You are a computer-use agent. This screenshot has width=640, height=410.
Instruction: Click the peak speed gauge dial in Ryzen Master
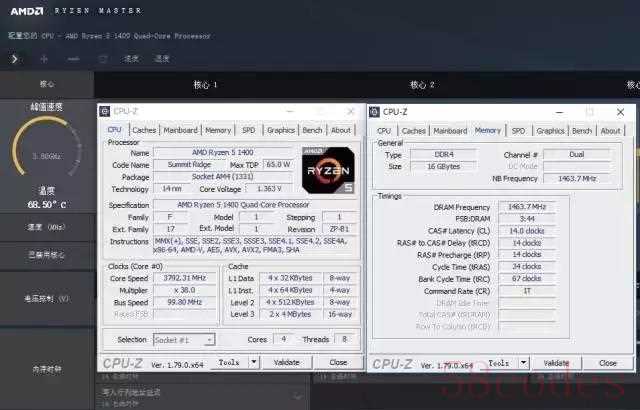coord(46,149)
